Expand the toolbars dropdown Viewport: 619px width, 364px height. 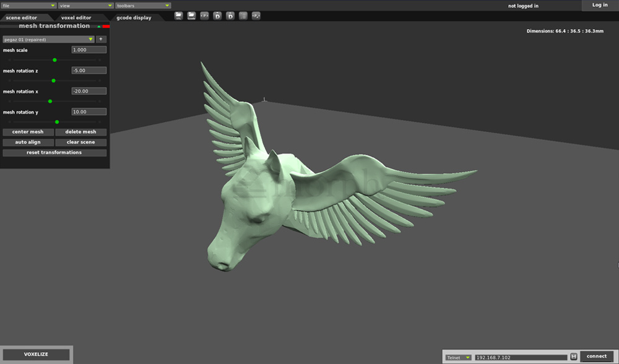[143, 6]
